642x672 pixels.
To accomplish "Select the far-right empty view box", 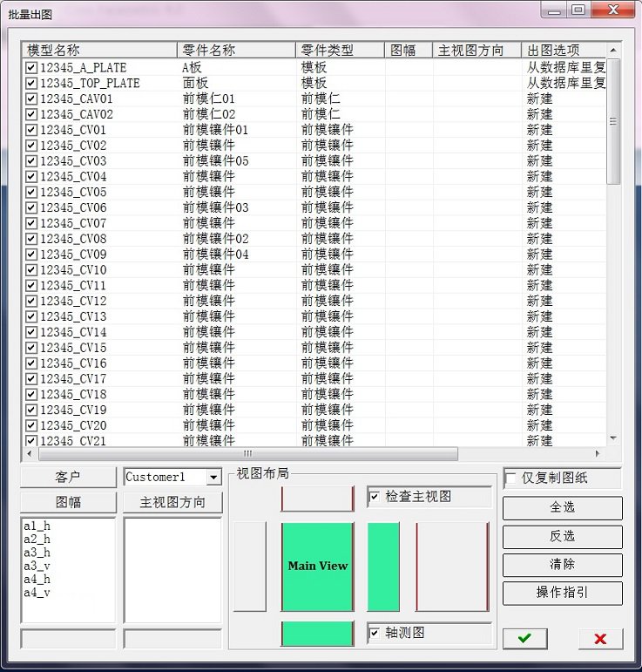I will [x=452, y=567].
